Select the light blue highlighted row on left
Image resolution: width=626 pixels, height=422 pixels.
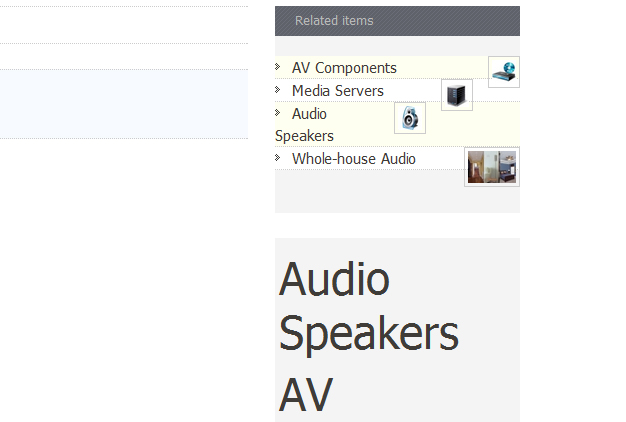(124, 104)
